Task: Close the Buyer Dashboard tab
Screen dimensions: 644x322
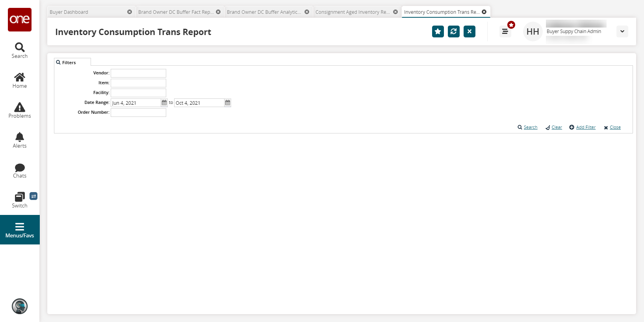Action: (130, 12)
